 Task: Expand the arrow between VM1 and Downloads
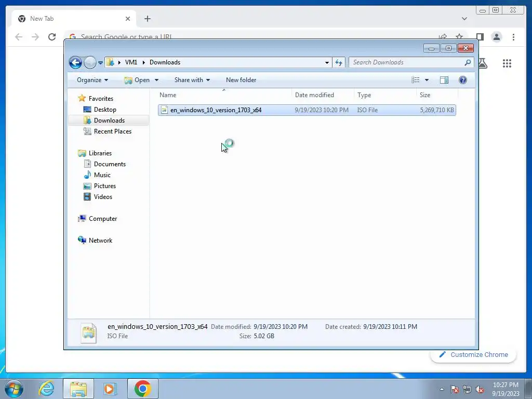point(143,62)
